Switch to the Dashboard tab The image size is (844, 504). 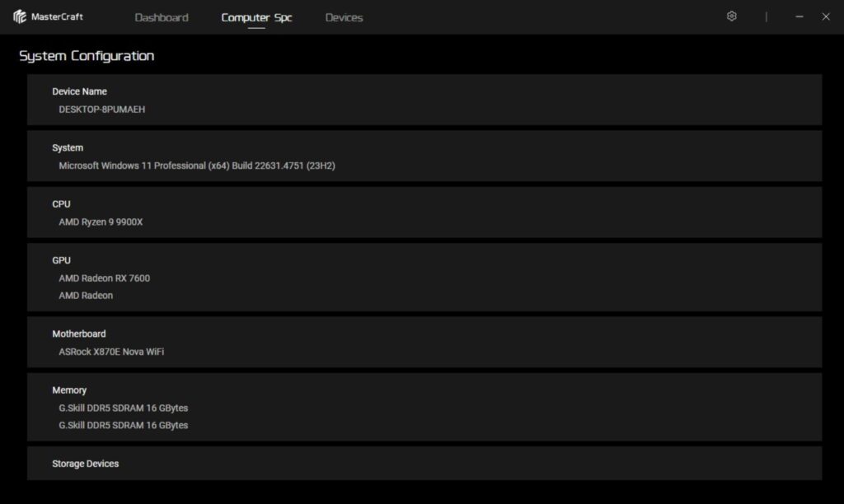point(162,17)
